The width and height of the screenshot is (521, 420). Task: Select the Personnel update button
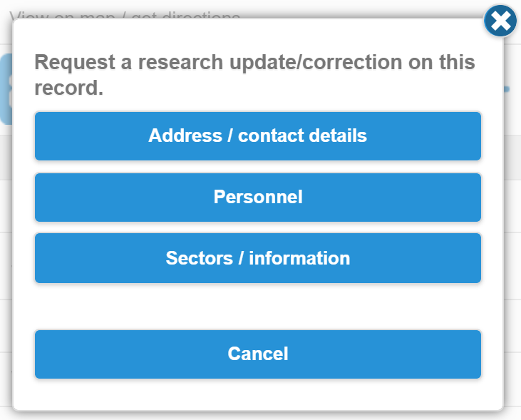257,197
